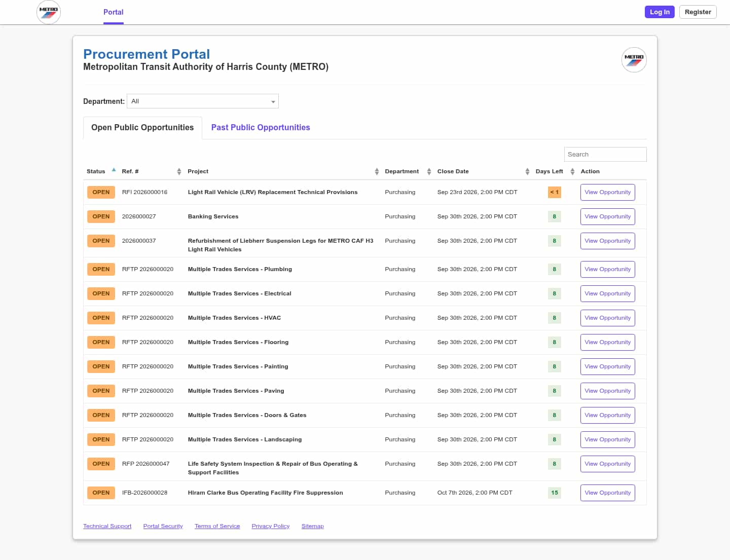
Task: Open the Portal Security link
Action: (x=163, y=526)
